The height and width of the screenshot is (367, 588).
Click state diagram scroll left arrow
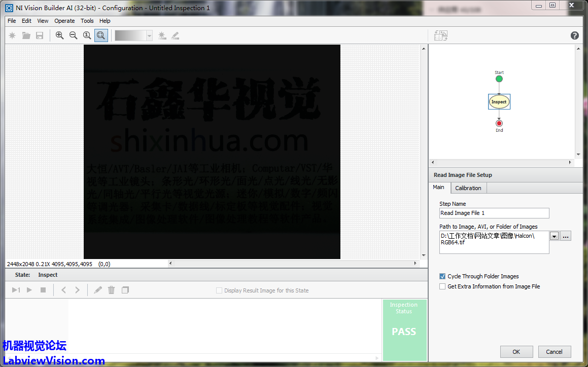click(x=433, y=162)
